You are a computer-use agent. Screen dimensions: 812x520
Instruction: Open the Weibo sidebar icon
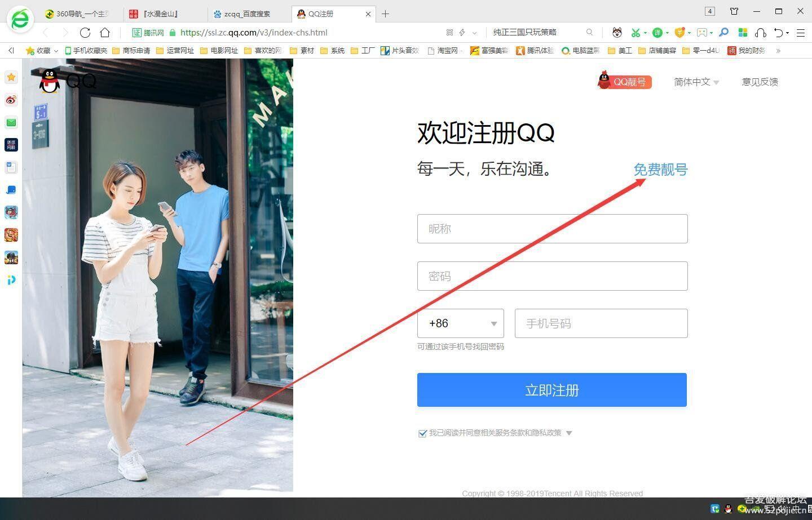coord(11,100)
